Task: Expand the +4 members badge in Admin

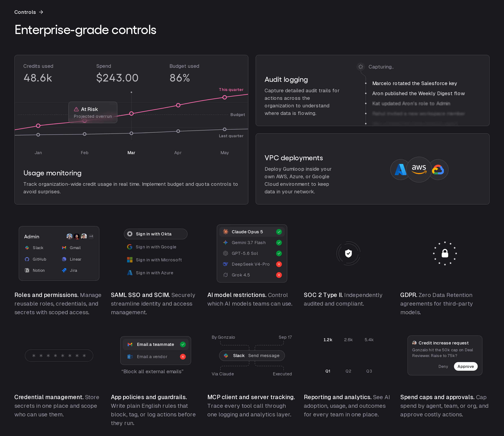Action: pos(91,236)
